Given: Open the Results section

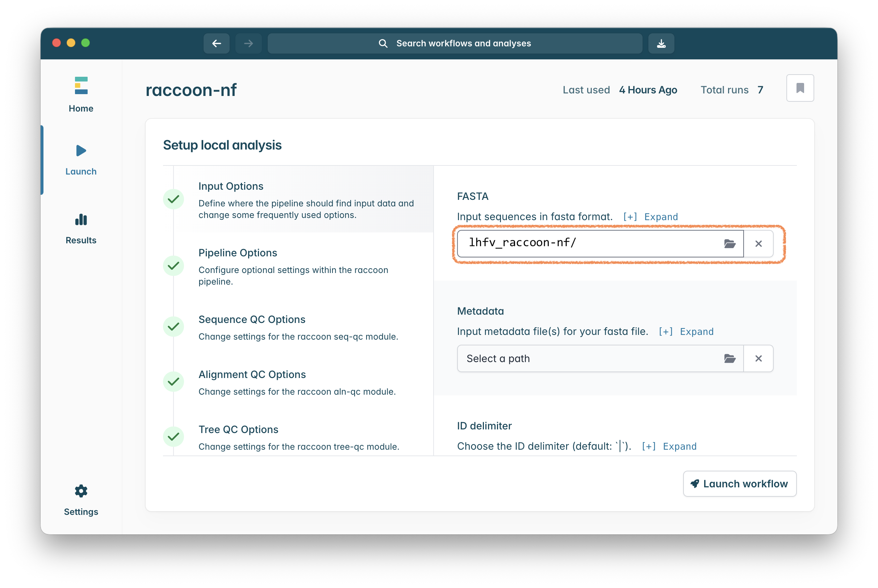Looking at the screenshot, I should point(81,229).
